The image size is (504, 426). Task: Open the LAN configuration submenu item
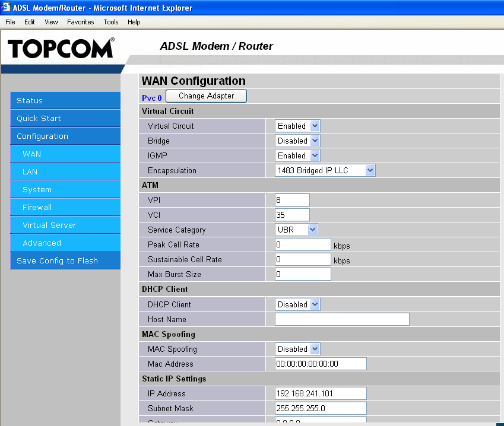click(65, 172)
